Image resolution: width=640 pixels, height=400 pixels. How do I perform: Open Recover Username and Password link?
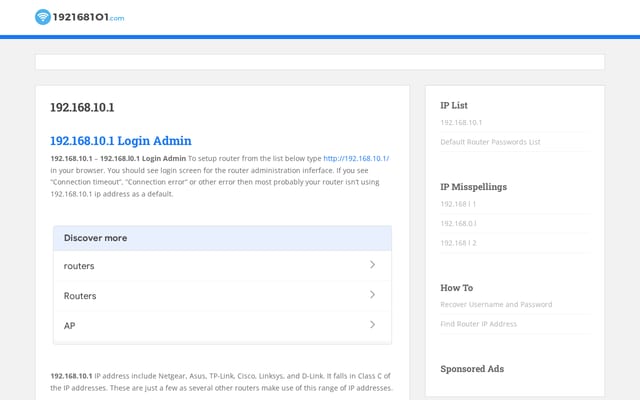pos(496,304)
